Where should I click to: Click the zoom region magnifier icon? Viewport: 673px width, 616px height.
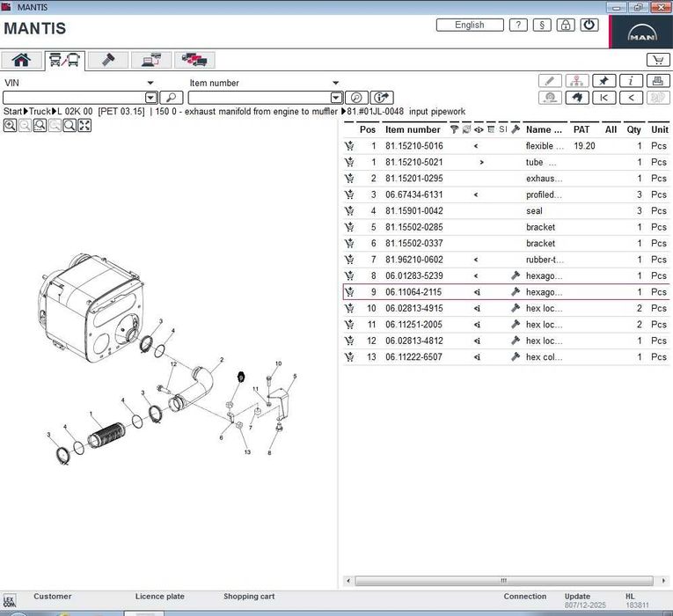point(40,125)
